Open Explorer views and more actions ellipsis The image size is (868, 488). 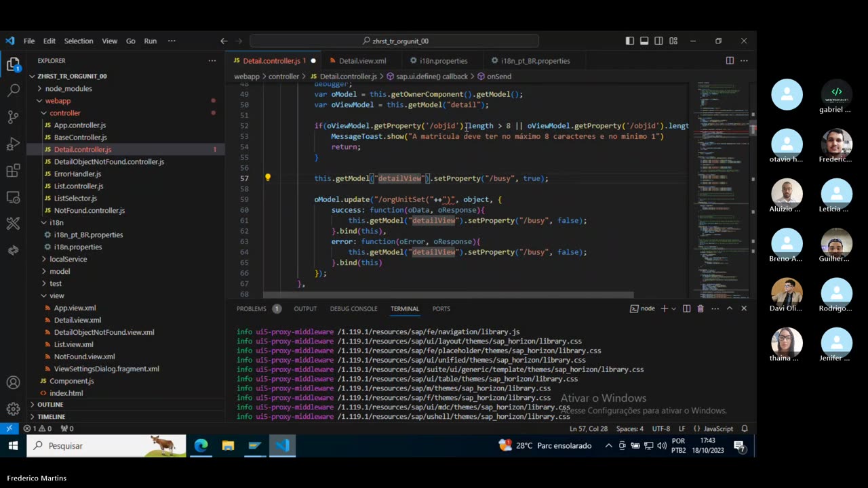point(212,61)
